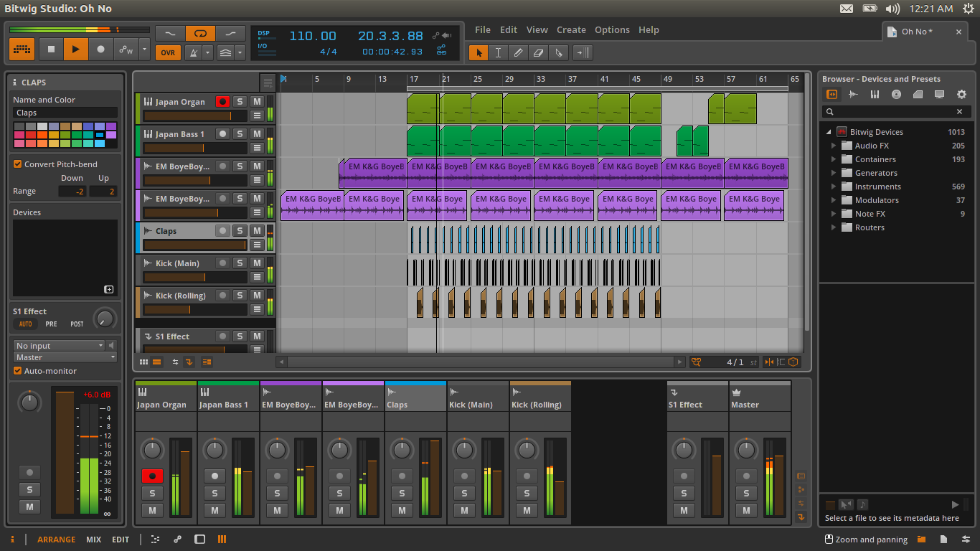Expand the Instruments folder
This screenshot has width=980, height=551.
(834, 187)
